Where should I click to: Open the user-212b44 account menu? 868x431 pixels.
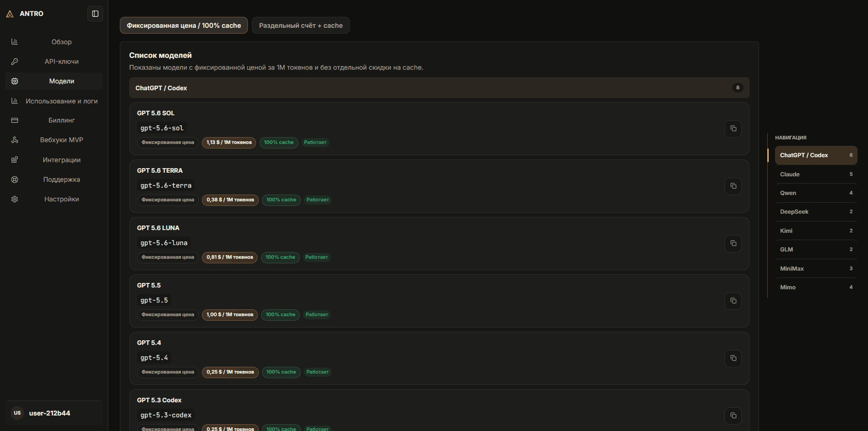pyautogui.click(x=54, y=413)
